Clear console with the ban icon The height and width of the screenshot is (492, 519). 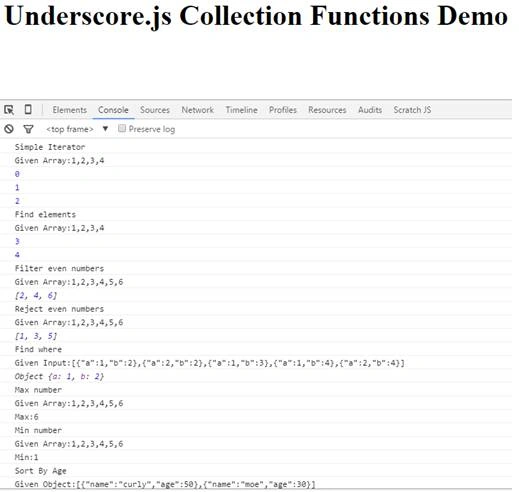coord(9,129)
